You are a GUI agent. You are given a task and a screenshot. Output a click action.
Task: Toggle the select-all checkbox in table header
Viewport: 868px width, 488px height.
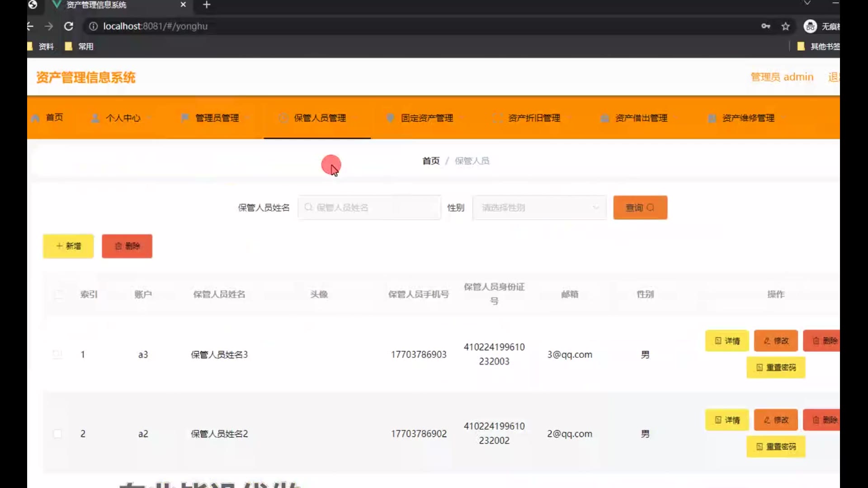[x=59, y=295]
